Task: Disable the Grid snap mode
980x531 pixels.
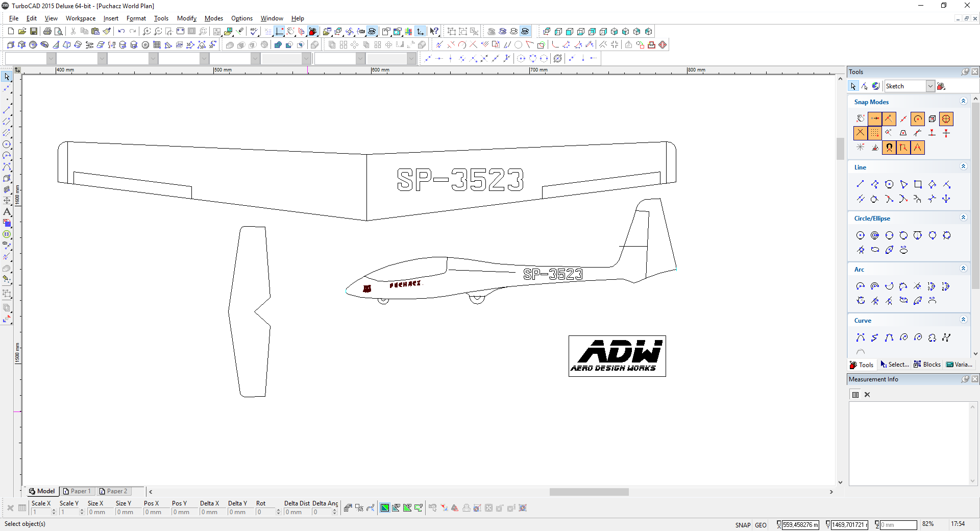Action: (x=875, y=133)
